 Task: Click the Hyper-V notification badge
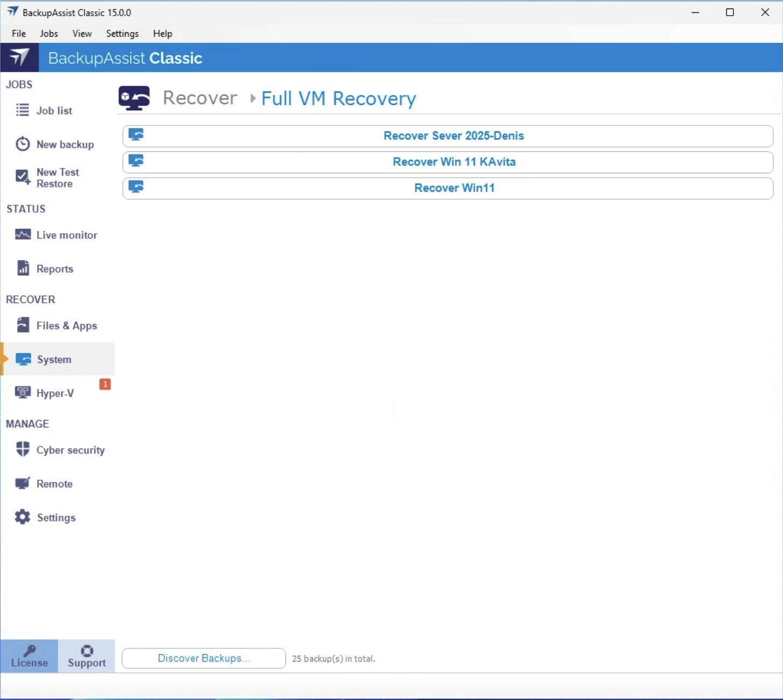tap(105, 384)
